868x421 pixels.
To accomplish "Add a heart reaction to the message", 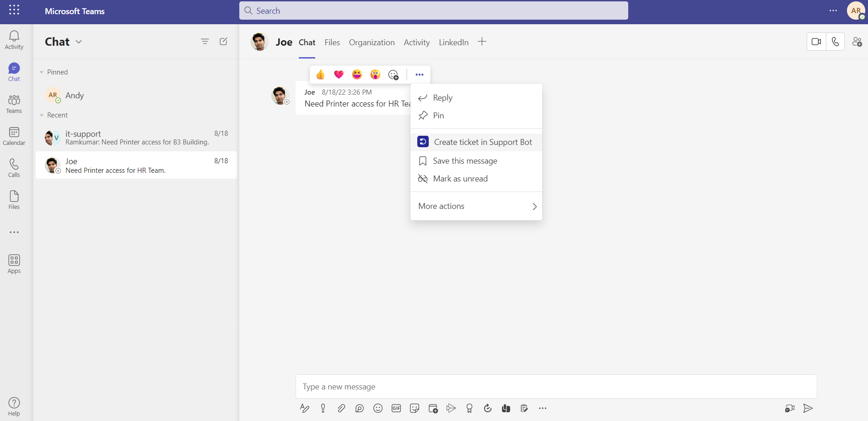I will (339, 74).
